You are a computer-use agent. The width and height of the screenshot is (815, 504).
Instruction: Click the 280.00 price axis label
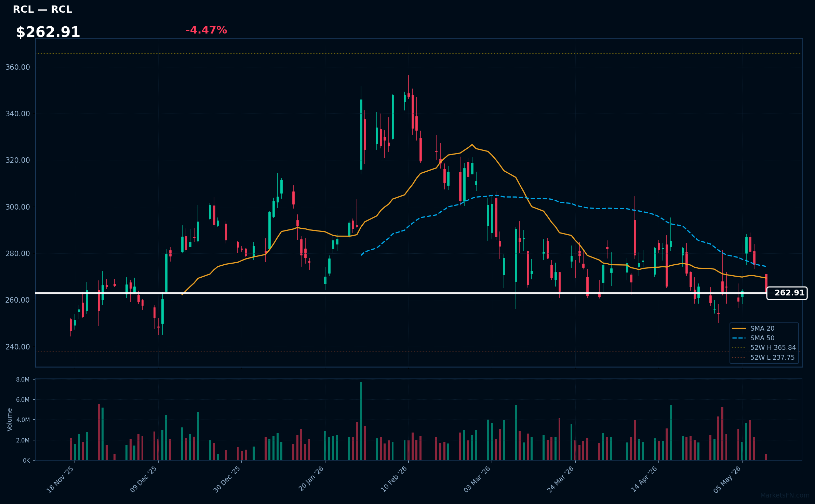tap(18, 253)
